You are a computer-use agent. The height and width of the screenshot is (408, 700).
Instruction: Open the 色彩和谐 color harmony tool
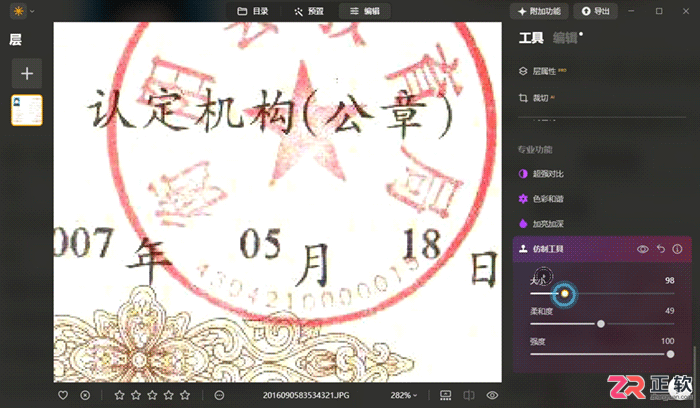[x=541, y=199]
